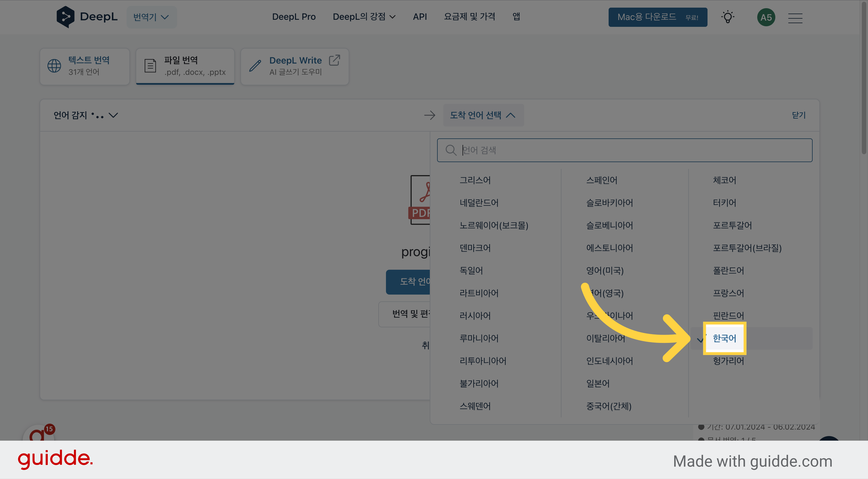The image size is (868, 479).
Task: Select 포르투갈어 language
Action: coord(732,225)
